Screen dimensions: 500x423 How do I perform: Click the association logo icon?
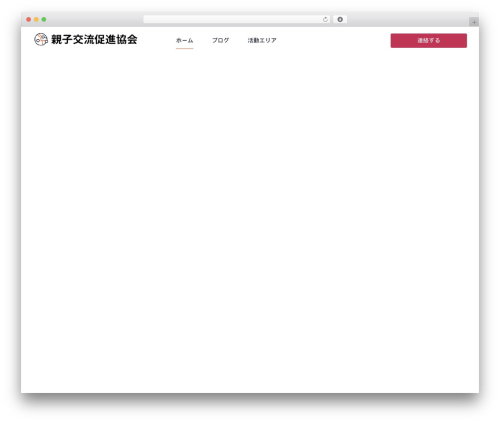41,39
